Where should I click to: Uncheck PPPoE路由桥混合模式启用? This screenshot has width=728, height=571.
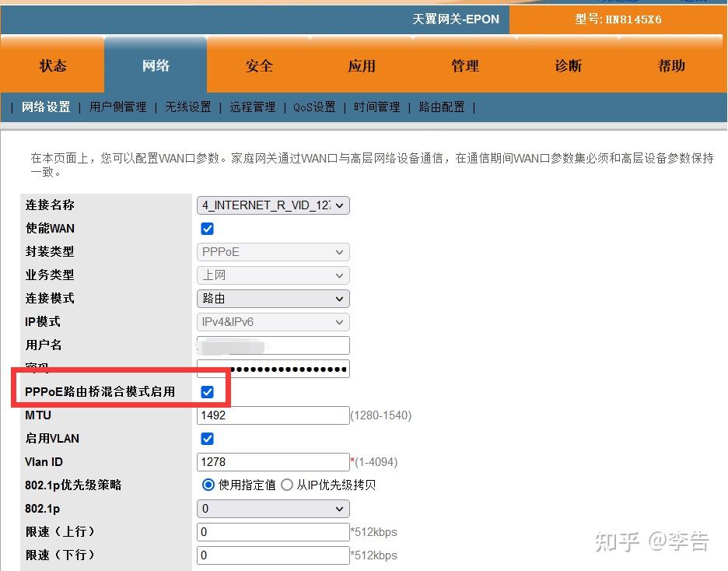point(207,391)
